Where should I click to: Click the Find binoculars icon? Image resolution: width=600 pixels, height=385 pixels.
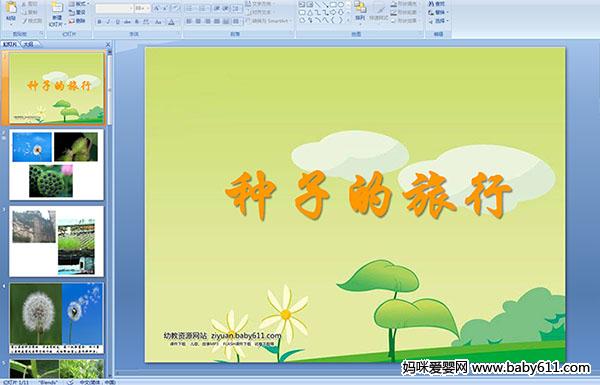click(432, 4)
